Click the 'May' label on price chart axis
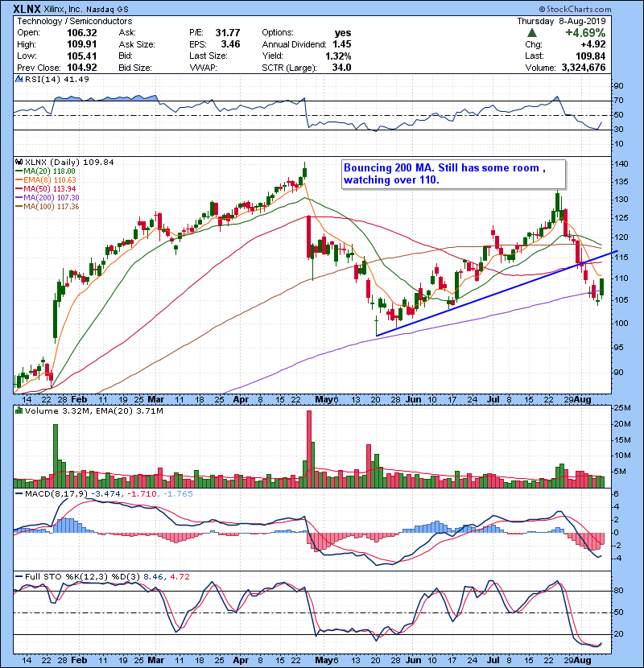Viewport: 644px width, 668px height. tap(324, 398)
